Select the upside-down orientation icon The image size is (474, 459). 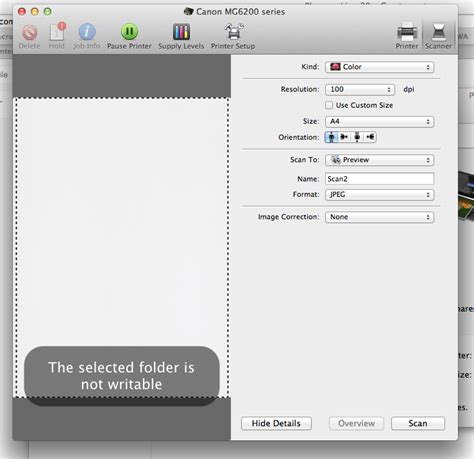(357, 137)
